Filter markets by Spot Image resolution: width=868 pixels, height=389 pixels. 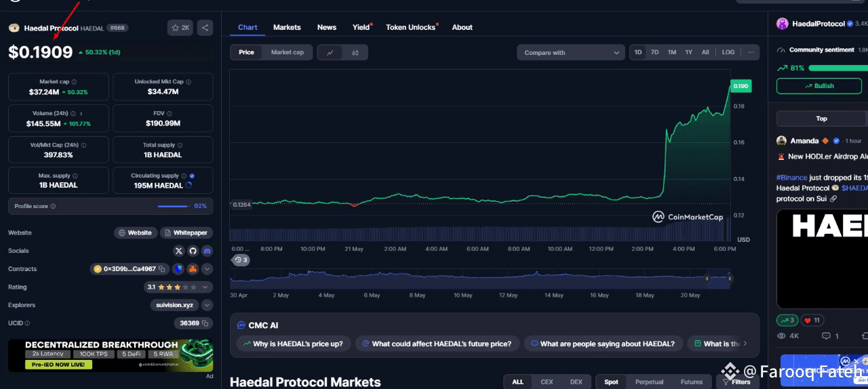pos(611,382)
